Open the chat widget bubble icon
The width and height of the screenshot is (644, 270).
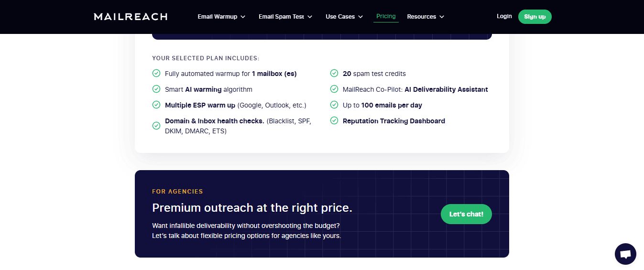pyautogui.click(x=625, y=254)
